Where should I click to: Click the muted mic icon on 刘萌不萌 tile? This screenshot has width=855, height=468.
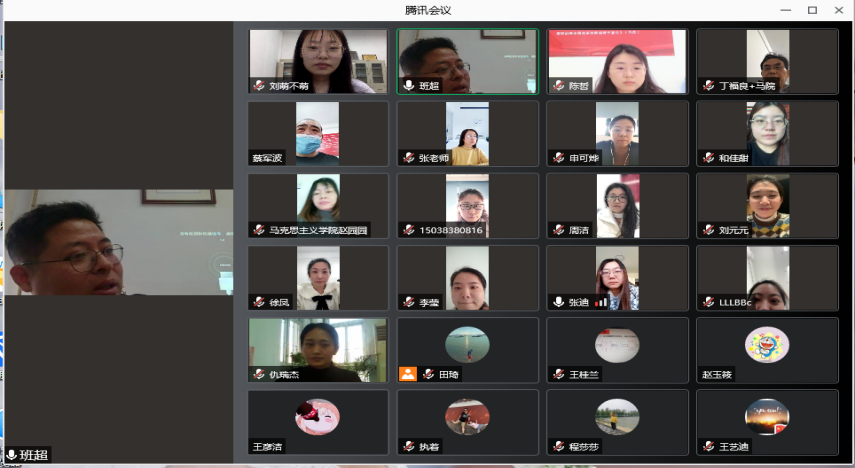point(259,86)
